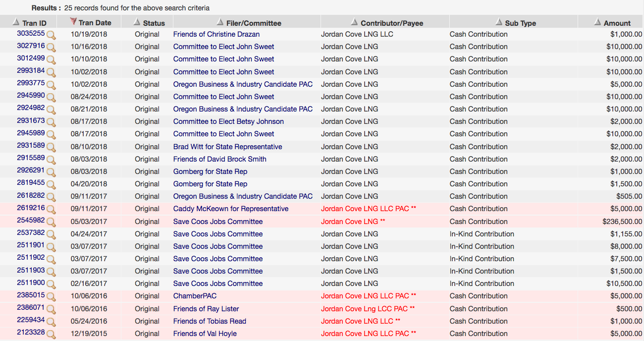Open transaction ID 2123328 link
The image size is (644, 341).
(x=31, y=333)
